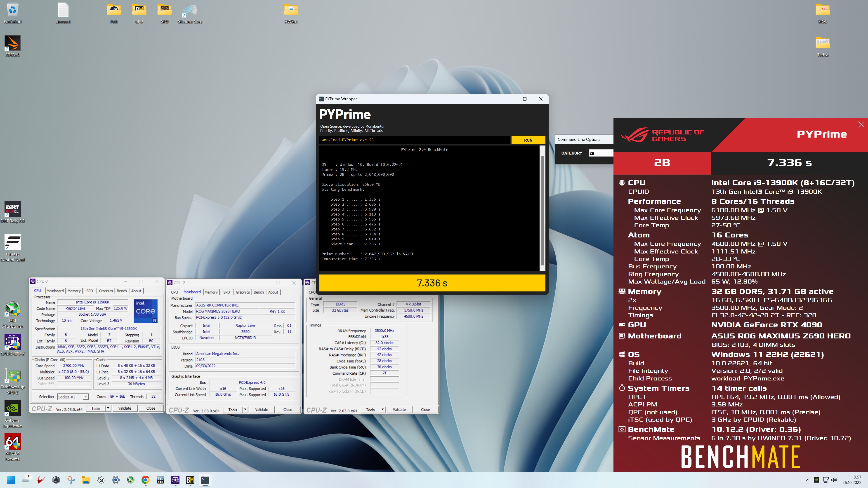Open the HWBot desktop folder
The width and height of the screenshot is (868, 488).
[291, 13]
